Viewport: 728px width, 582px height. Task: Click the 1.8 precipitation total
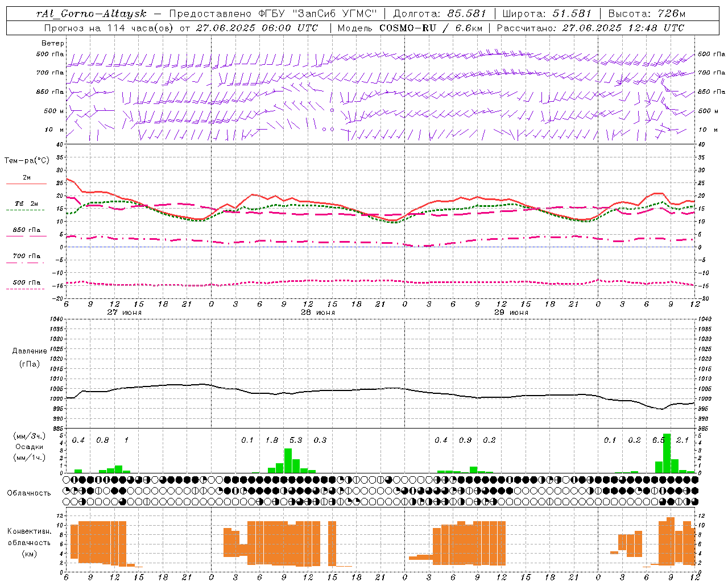tap(272, 440)
